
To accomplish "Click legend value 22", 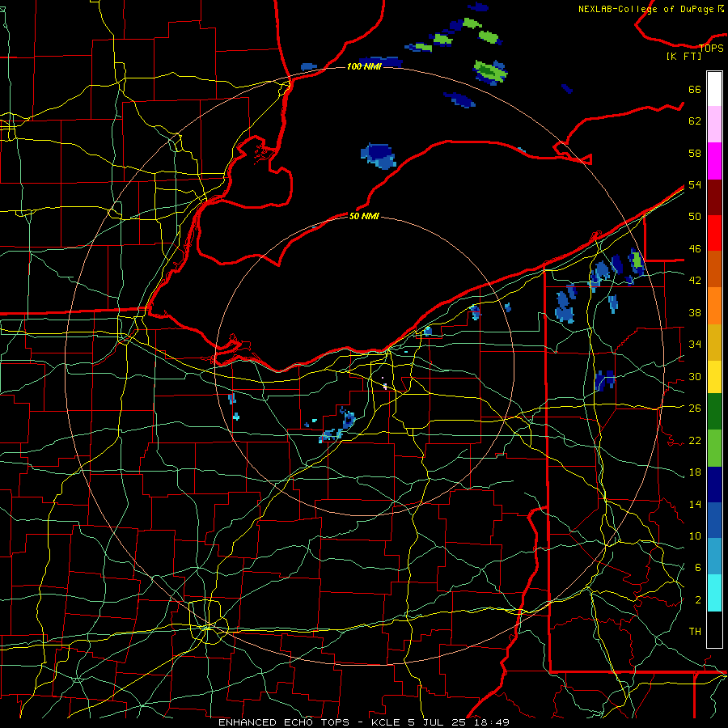I will [695, 440].
